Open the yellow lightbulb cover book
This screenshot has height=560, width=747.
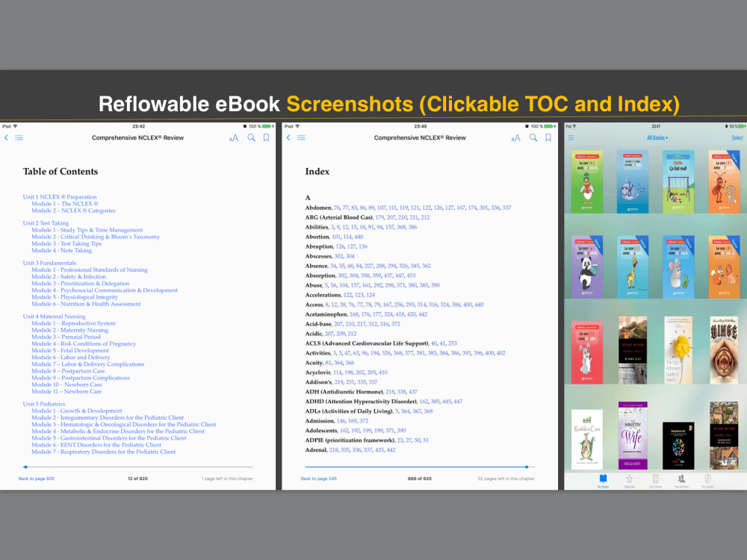point(678,350)
